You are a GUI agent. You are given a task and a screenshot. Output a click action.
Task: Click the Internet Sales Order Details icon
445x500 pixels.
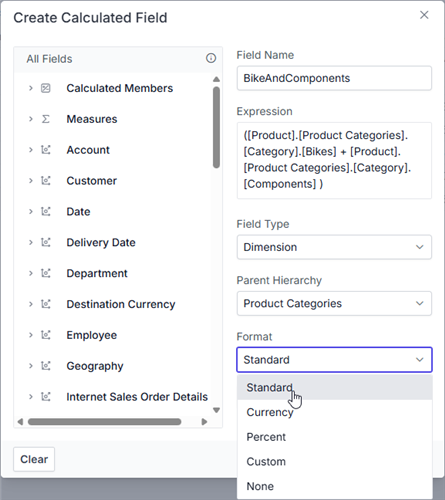(x=46, y=397)
